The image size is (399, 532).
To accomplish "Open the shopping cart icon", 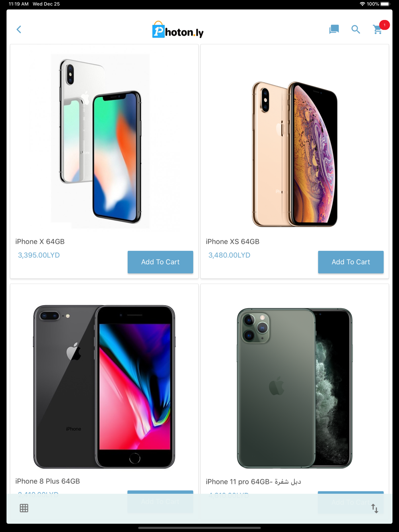I will click(377, 30).
